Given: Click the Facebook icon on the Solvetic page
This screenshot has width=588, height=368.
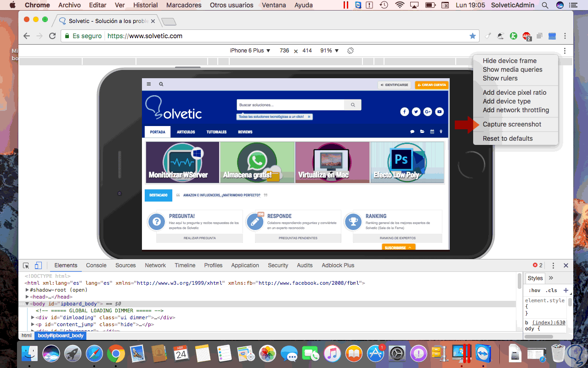Looking at the screenshot, I should pos(404,112).
